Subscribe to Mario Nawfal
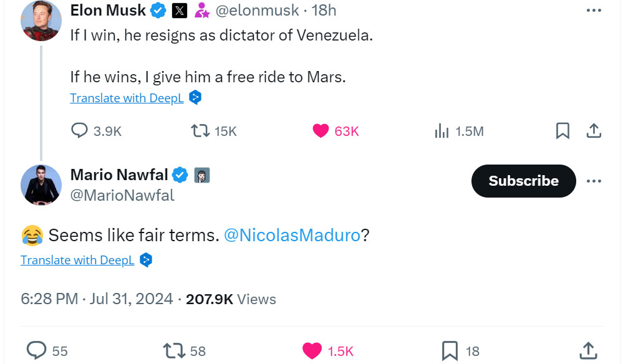623x364 pixels. (523, 181)
